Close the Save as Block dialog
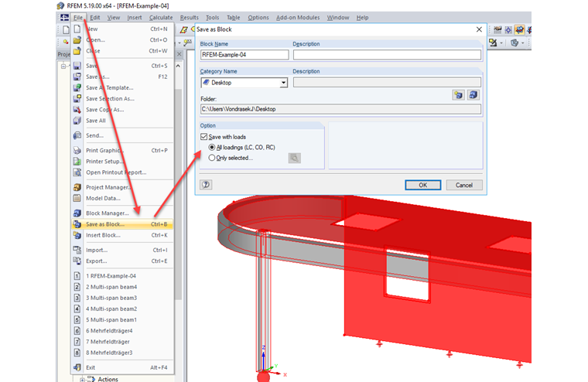 pos(479,29)
